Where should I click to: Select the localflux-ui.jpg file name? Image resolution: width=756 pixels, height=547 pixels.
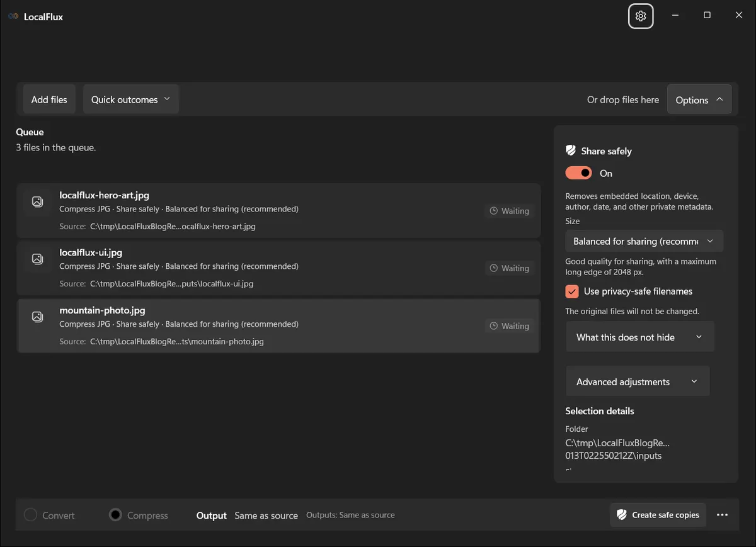click(x=91, y=252)
